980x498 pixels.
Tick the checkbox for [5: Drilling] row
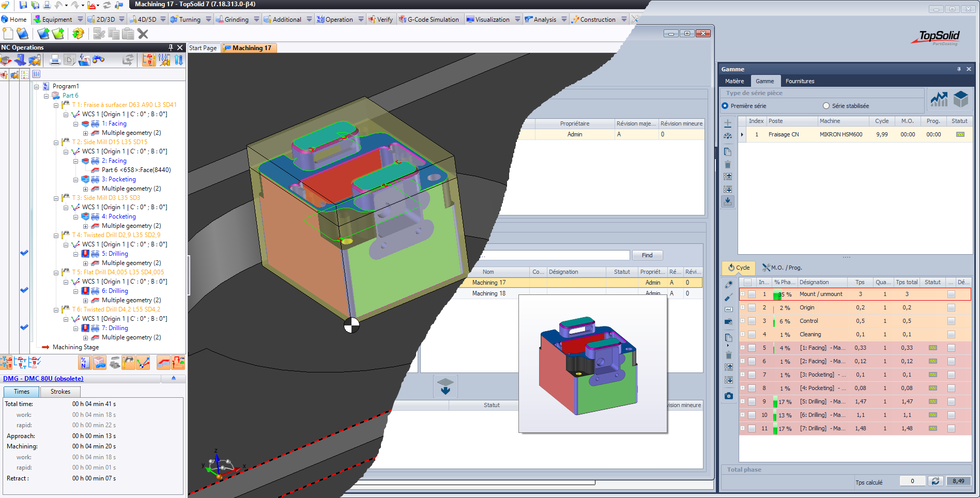click(752, 402)
